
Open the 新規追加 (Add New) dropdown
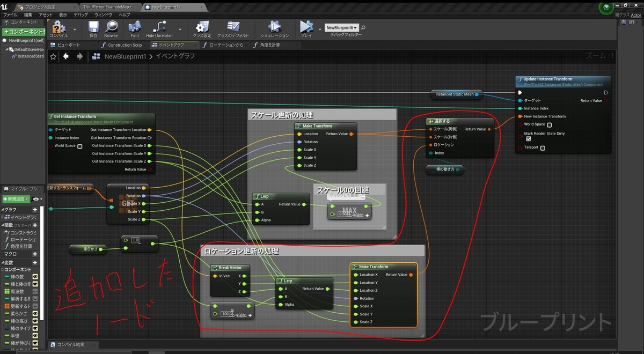click(17, 199)
